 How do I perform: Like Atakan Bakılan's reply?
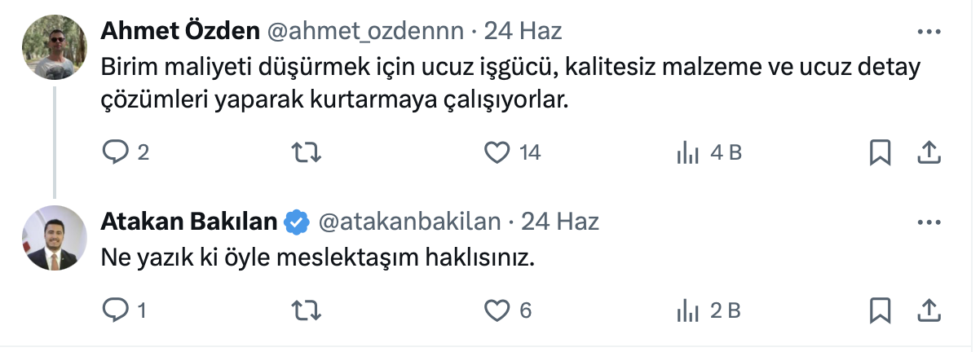pos(497,310)
